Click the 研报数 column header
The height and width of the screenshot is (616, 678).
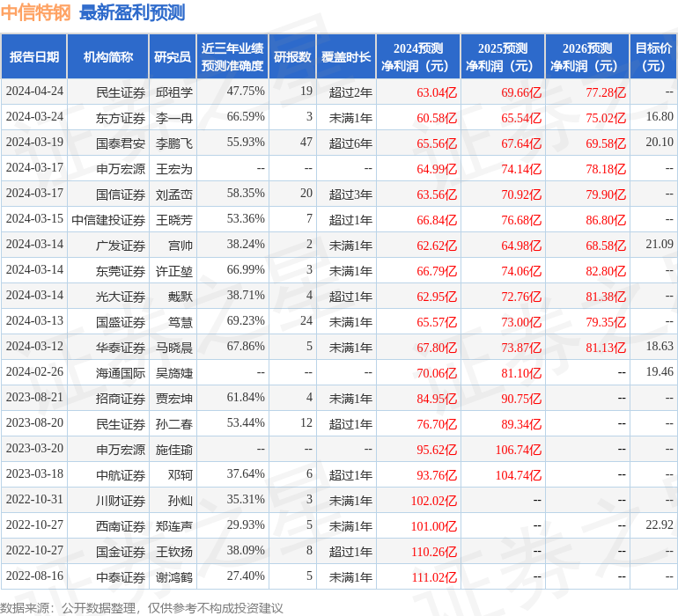coord(292,56)
